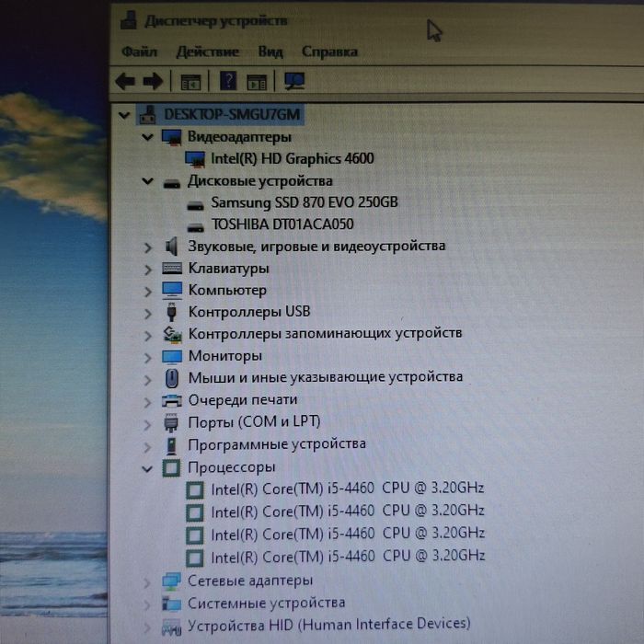This screenshot has width=644, height=644.
Task: Select the Мониторы label
Action: [225, 356]
